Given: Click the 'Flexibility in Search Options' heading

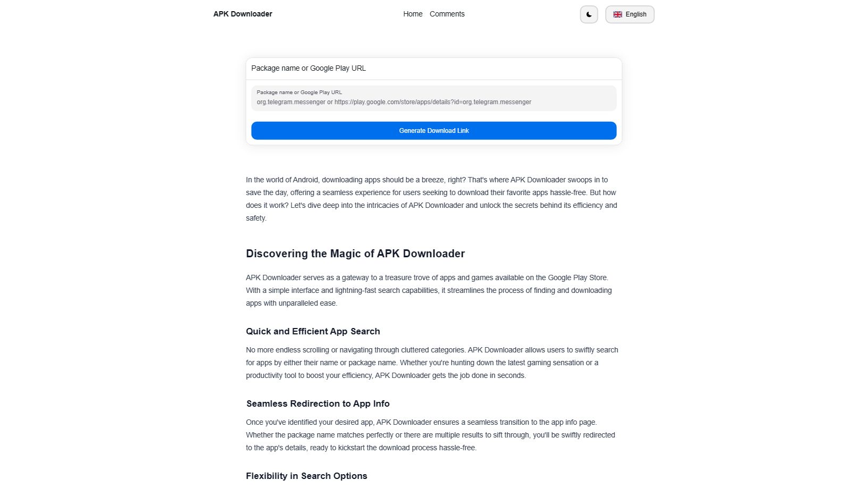Looking at the screenshot, I should coord(306,476).
